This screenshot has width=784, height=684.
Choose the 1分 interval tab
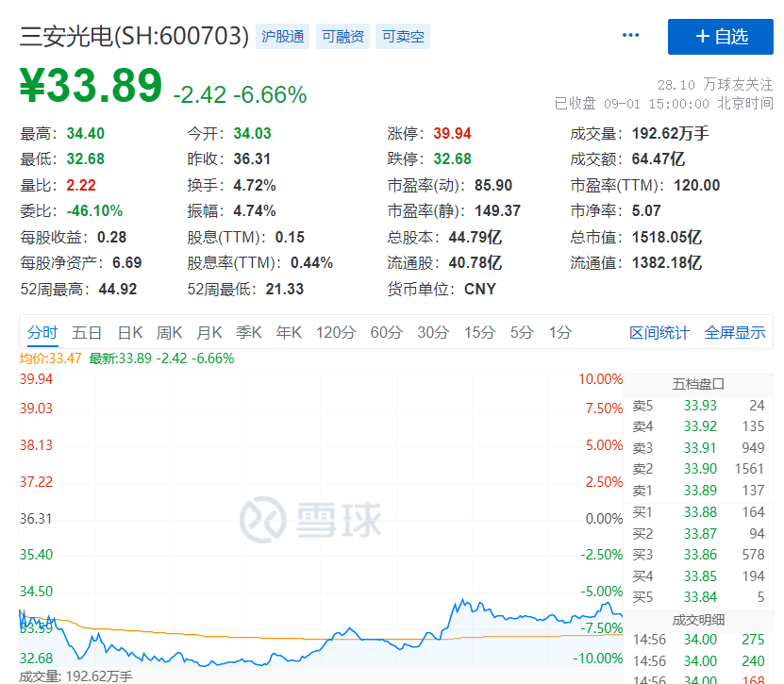(560, 332)
